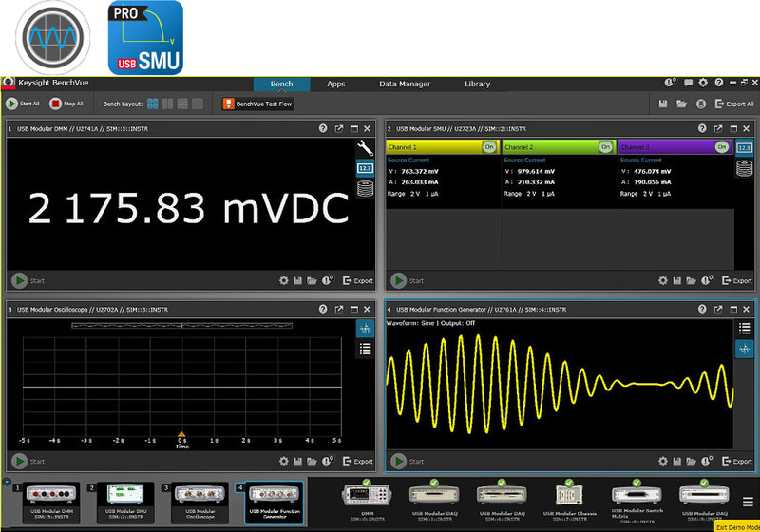This screenshot has height=532, width=760.
Task: Select the function generator waveform view icon
Action: point(745,349)
